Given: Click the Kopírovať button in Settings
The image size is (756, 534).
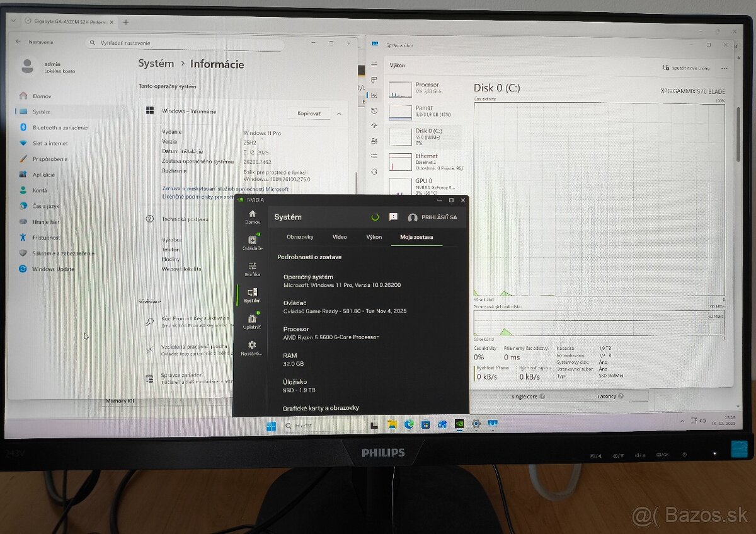Looking at the screenshot, I should [309, 113].
